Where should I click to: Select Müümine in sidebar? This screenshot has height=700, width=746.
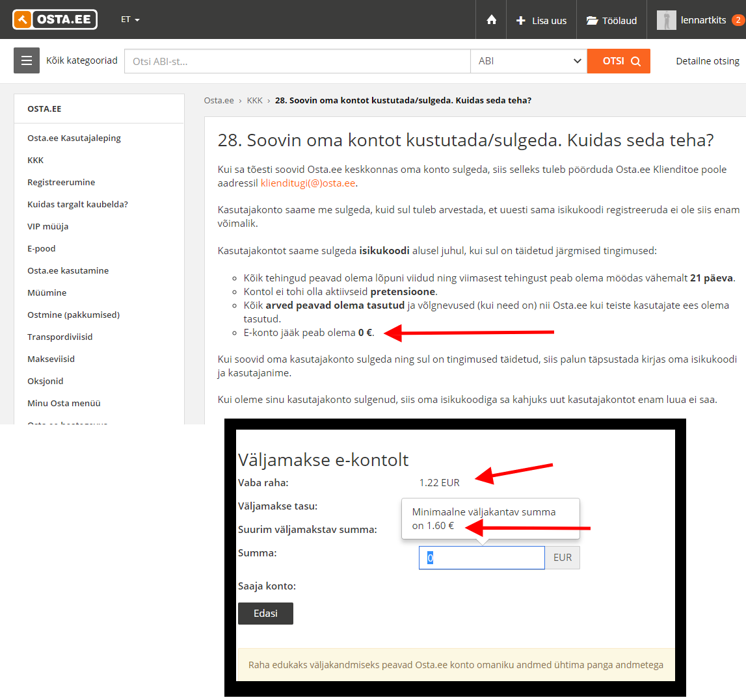47,292
